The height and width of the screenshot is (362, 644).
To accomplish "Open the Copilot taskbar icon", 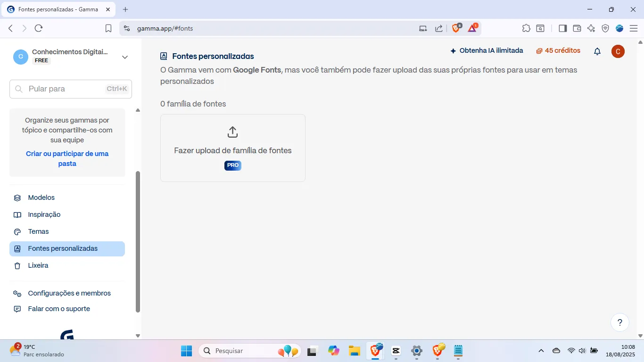I will point(334,351).
